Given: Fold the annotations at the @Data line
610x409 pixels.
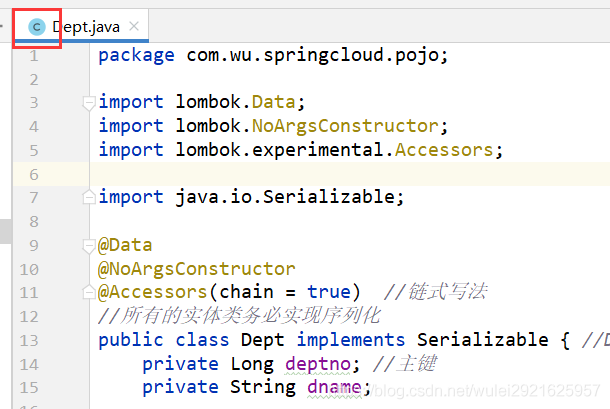Looking at the screenshot, I should 89,245.
